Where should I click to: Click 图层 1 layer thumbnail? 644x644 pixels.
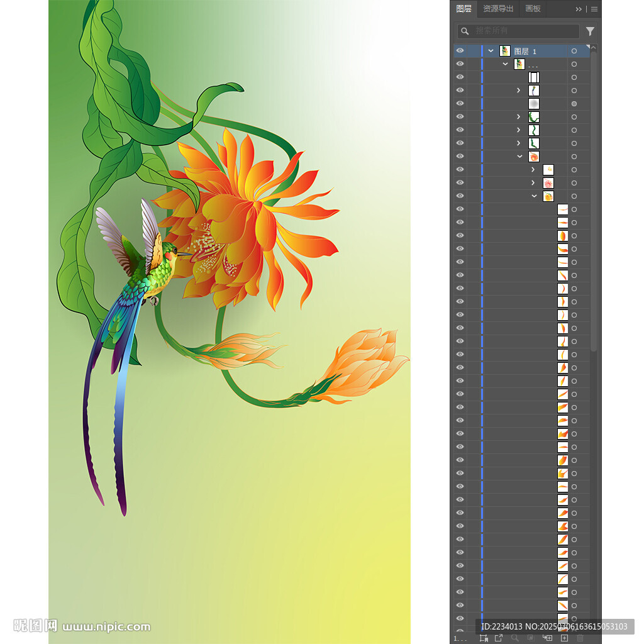point(505,51)
